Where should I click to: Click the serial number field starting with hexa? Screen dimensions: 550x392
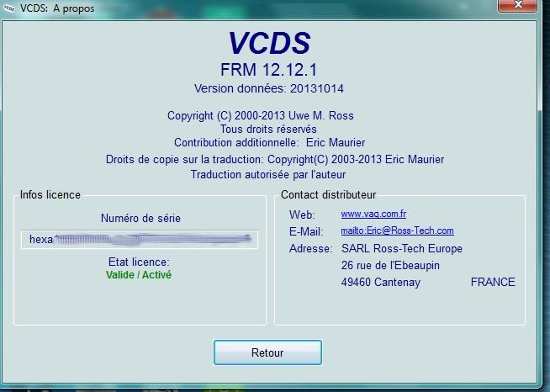tap(140, 239)
